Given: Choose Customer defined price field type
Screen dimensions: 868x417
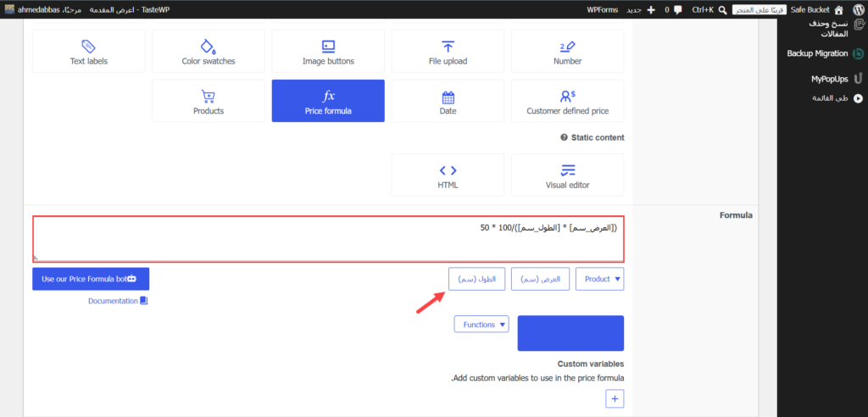Looking at the screenshot, I should pos(567,101).
